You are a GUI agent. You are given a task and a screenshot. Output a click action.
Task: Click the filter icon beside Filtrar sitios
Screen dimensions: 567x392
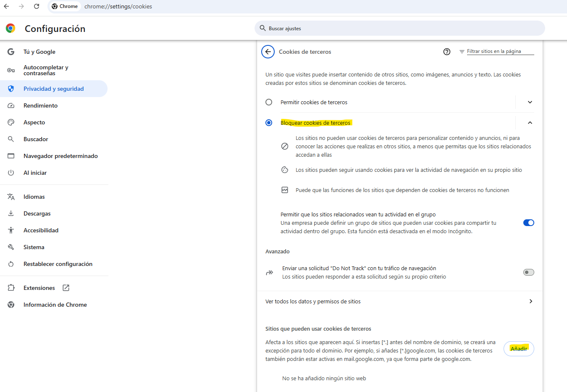tap(462, 52)
